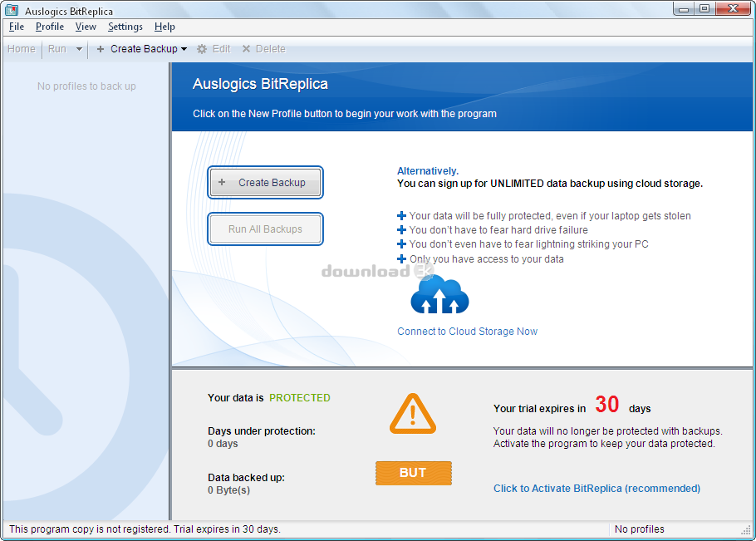Click the 'not registered' status bar message

point(145,529)
